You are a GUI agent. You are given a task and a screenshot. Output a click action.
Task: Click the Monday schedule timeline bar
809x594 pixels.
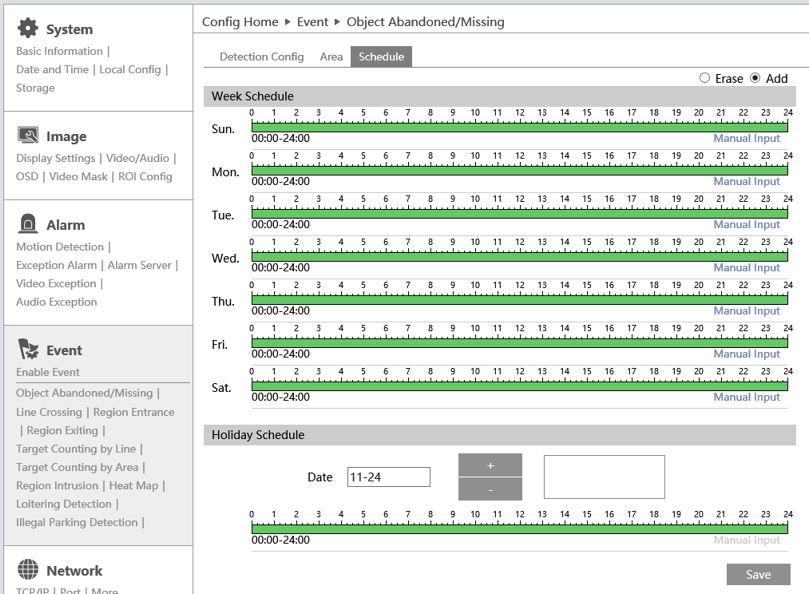pyautogui.click(x=520, y=171)
